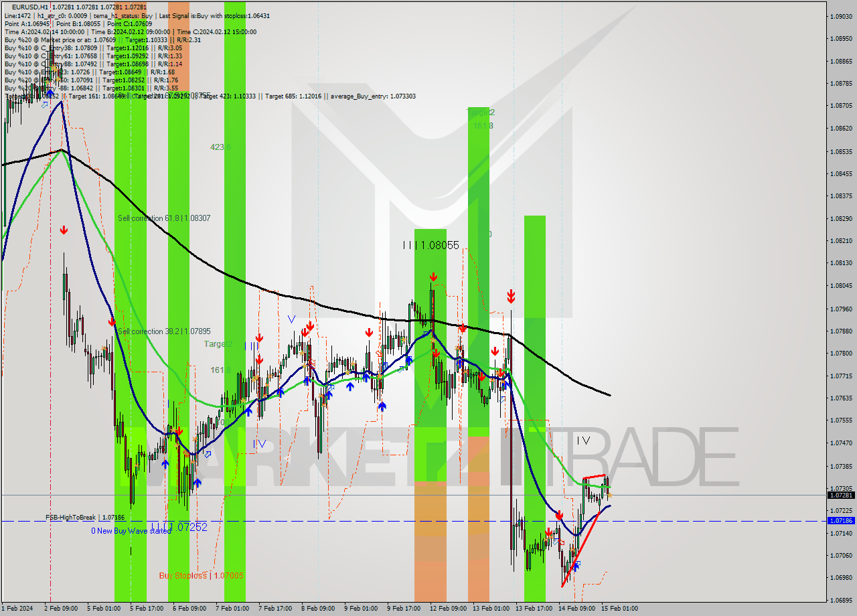This screenshot has width=857, height=616.
Task: Select the '5 Feb 17:00' time label
Action: (x=147, y=609)
